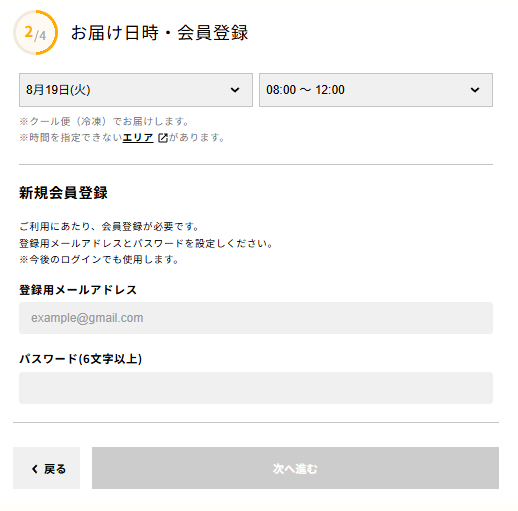Click the 登録用メールアドレス field label
The width and height of the screenshot is (518, 511).
[x=78, y=290]
